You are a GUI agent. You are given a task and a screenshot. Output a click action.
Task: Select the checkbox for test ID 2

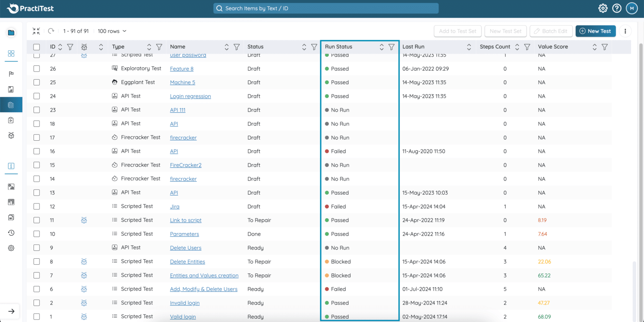pyautogui.click(x=36, y=303)
